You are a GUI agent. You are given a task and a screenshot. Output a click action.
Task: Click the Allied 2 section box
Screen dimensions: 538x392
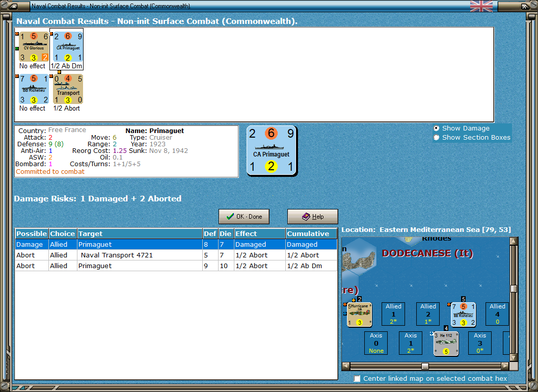coord(428,313)
